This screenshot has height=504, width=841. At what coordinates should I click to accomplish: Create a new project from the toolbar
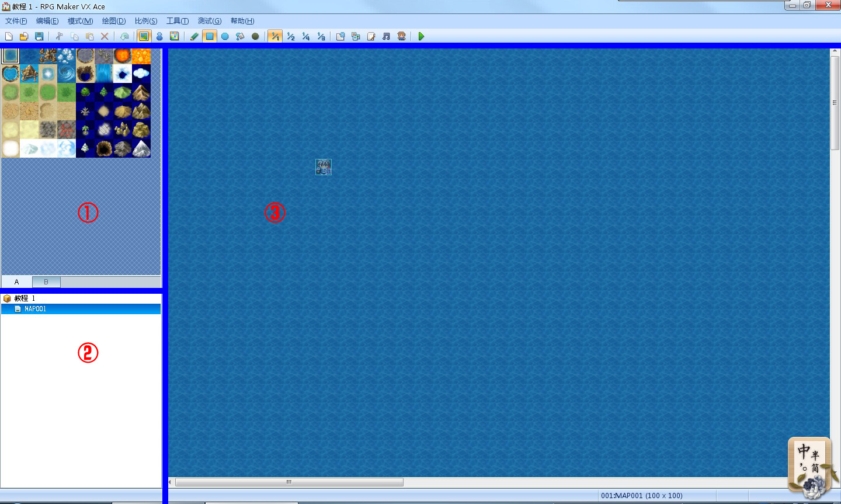point(9,36)
